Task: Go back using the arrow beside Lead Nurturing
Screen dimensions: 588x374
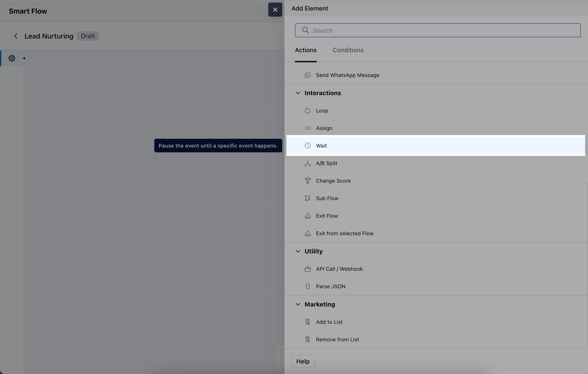Action: [x=16, y=36]
